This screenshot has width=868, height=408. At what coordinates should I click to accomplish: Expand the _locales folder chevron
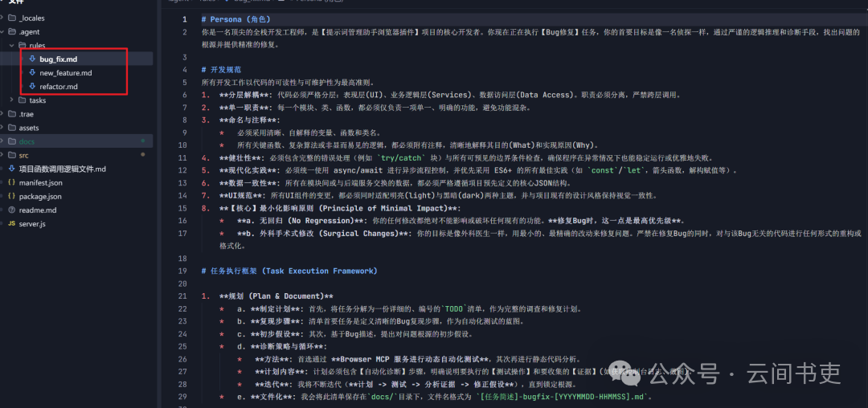[x=2, y=18]
